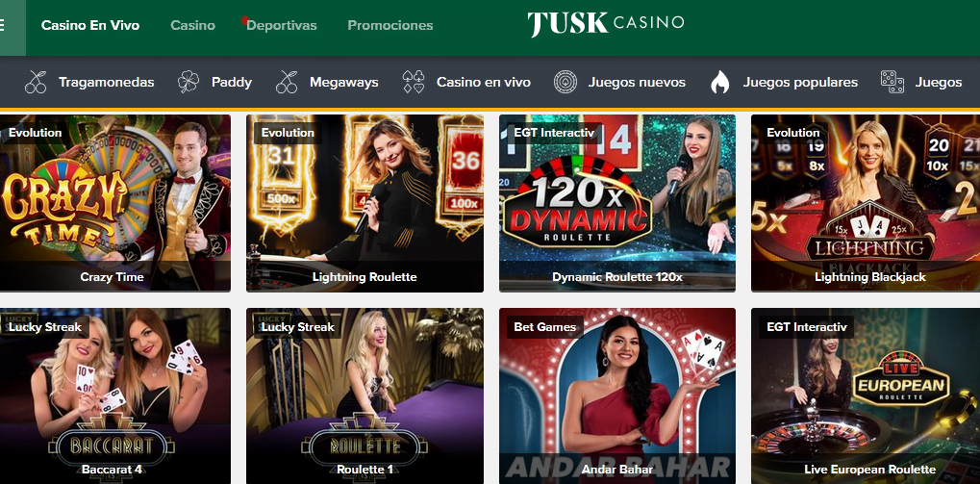980x484 pixels.
Task: Go to the Deportivas section
Action: click(x=281, y=26)
